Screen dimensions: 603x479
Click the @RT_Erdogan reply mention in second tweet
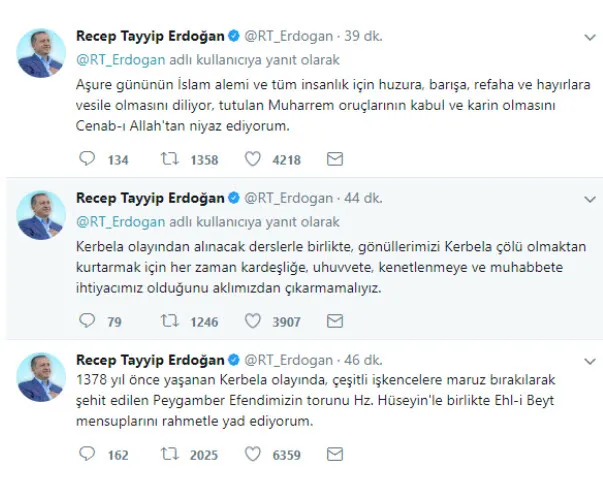click(115, 222)
